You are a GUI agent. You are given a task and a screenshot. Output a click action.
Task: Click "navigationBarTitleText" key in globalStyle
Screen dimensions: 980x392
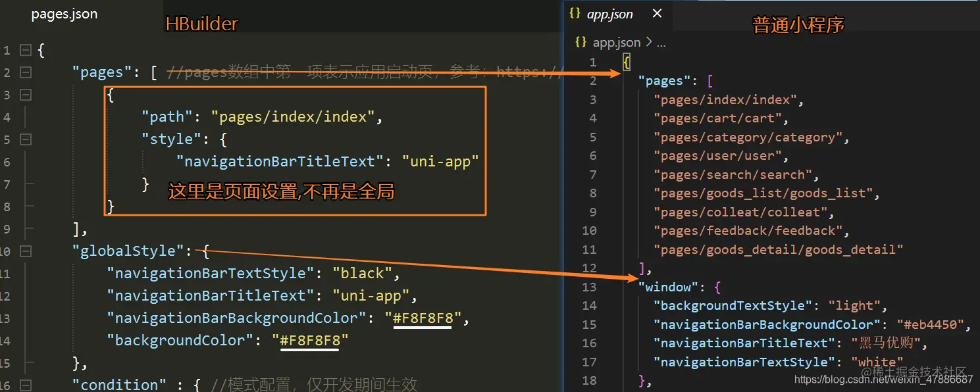pyautogui.click(x=211, y=296)
